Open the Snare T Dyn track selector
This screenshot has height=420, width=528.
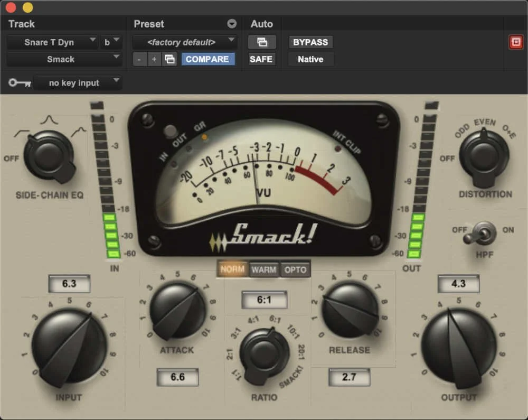53,42
